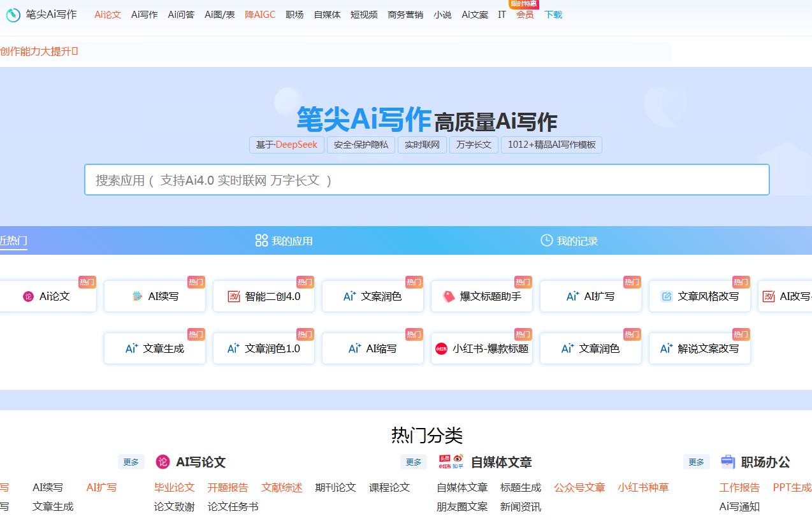Open the 文献综述 link
This screenshot has width=812, height=528.
(282, 487)
